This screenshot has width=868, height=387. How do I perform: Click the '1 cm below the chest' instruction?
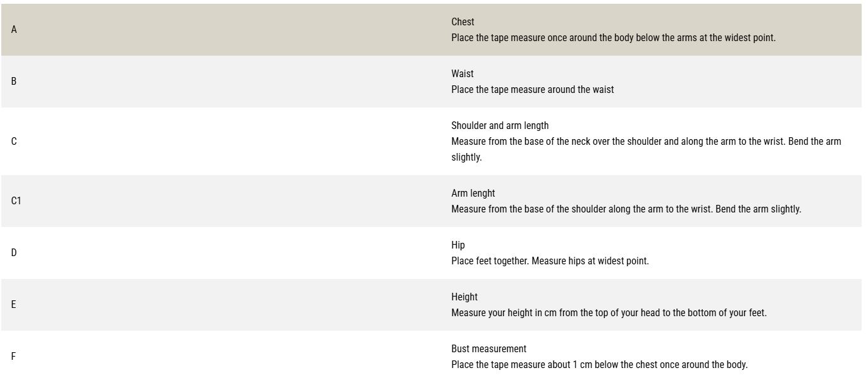[599, 365]
